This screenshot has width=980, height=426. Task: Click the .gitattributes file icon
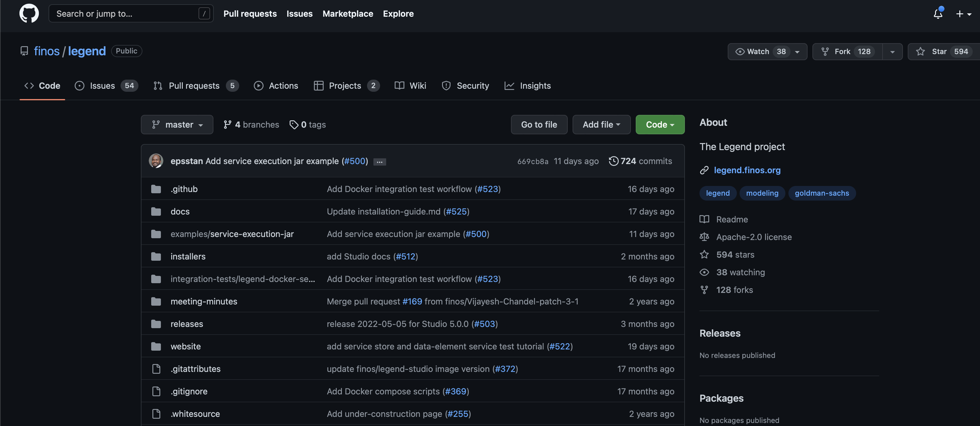tap(156, 369)
